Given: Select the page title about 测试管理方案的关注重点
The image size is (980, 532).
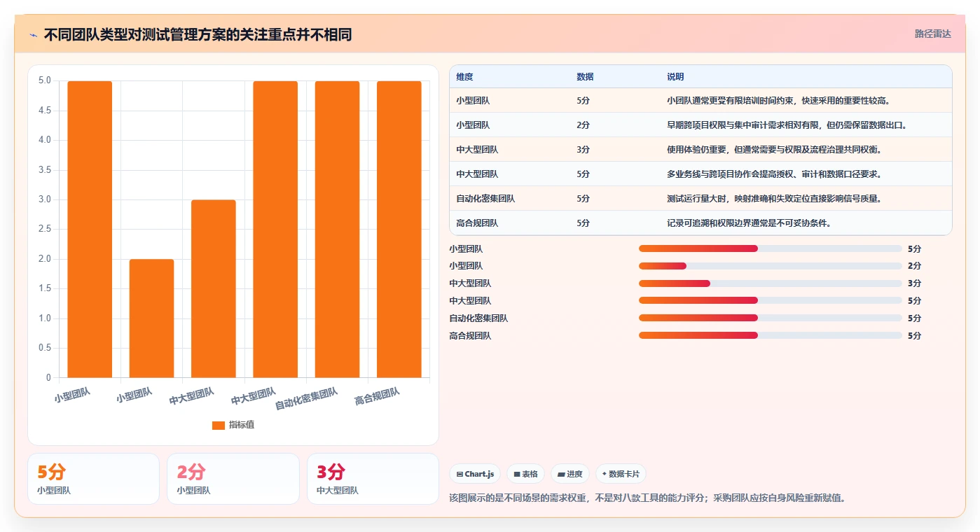Looking at the screenshot, I should [198, 34].
